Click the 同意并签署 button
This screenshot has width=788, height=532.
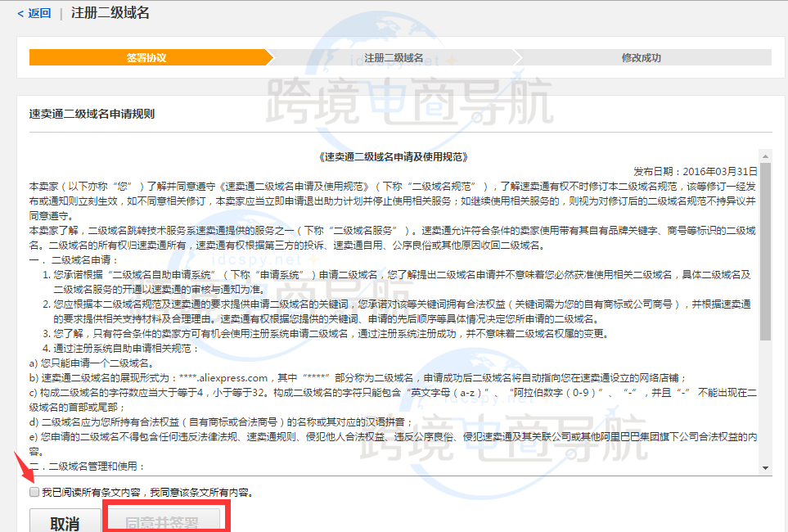coord(166,523)
